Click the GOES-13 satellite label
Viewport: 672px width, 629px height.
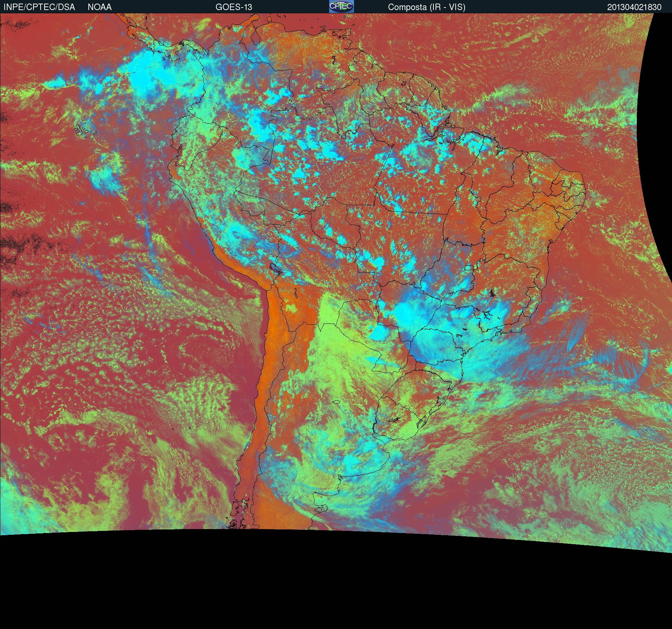click(234, 7)
